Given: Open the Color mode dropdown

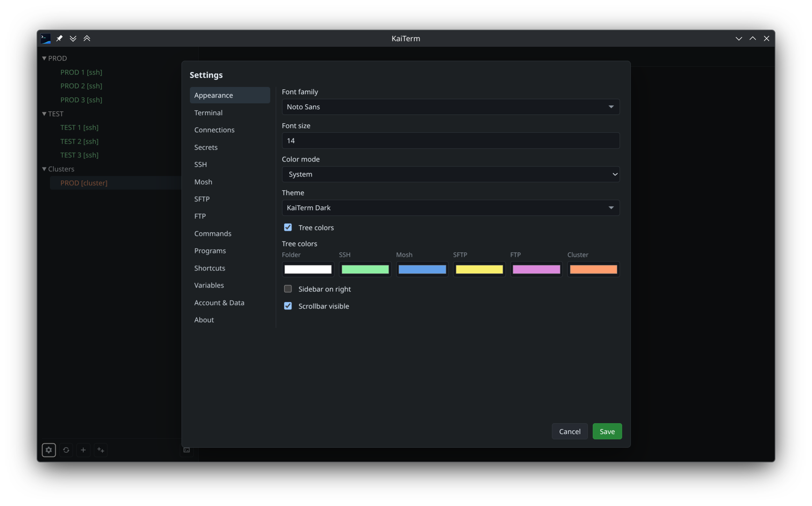Looking at the screenshot, I should (450, 174).
